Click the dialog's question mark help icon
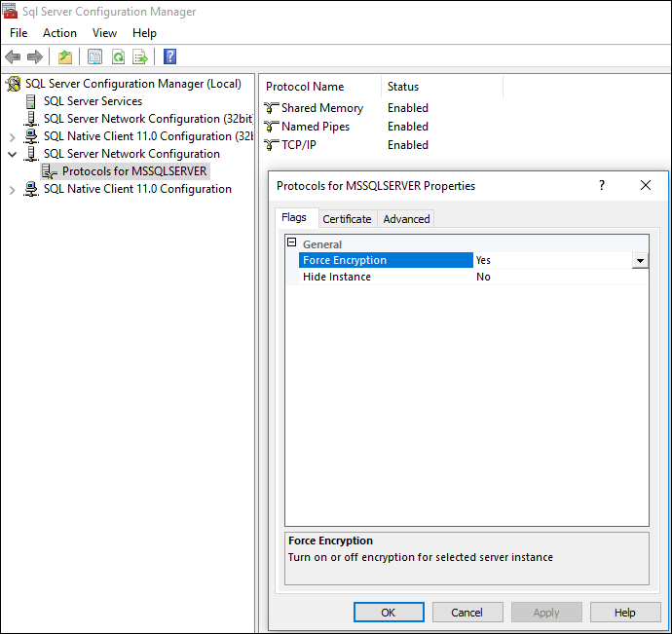Image resolution: width=672 pixels, height=634 pixels. click(601, 185)
